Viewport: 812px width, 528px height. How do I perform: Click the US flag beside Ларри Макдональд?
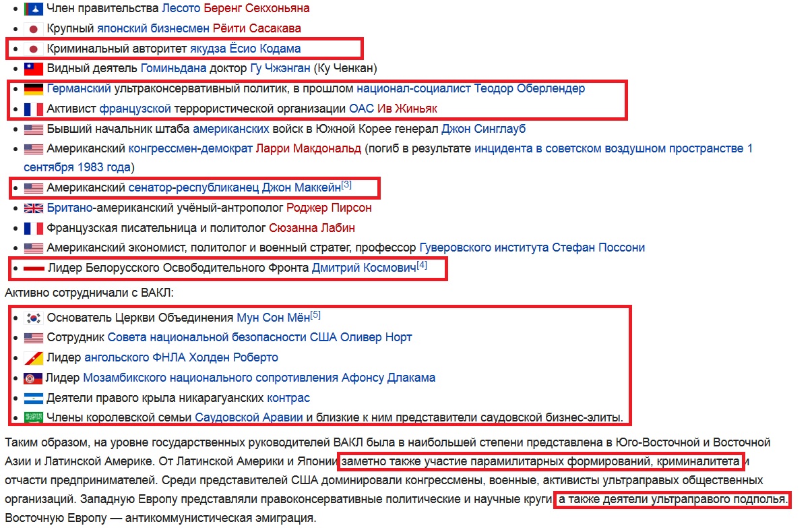pyautogui.click(x=34, y=149)
